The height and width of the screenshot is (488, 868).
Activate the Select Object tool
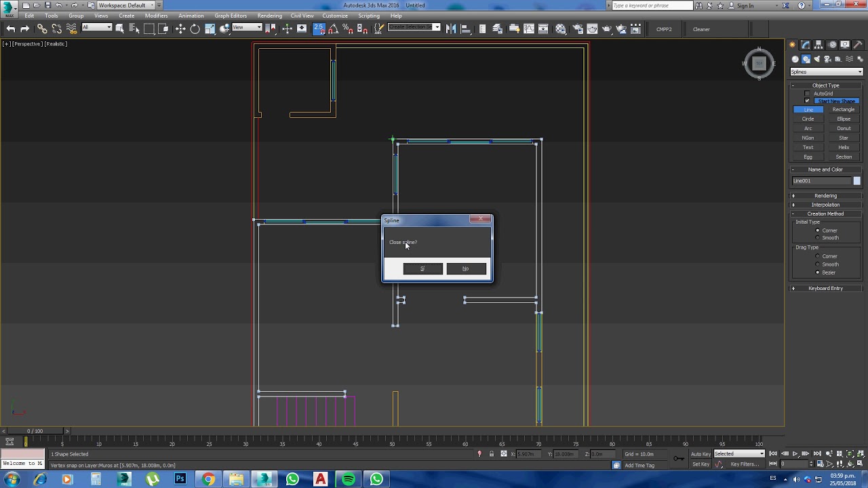120,28
